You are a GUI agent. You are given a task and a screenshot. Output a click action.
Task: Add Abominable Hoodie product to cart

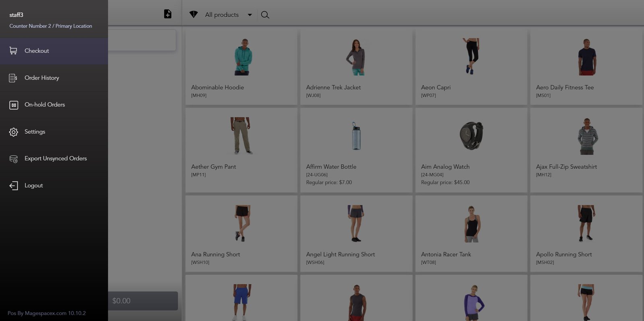pos(241,67)
